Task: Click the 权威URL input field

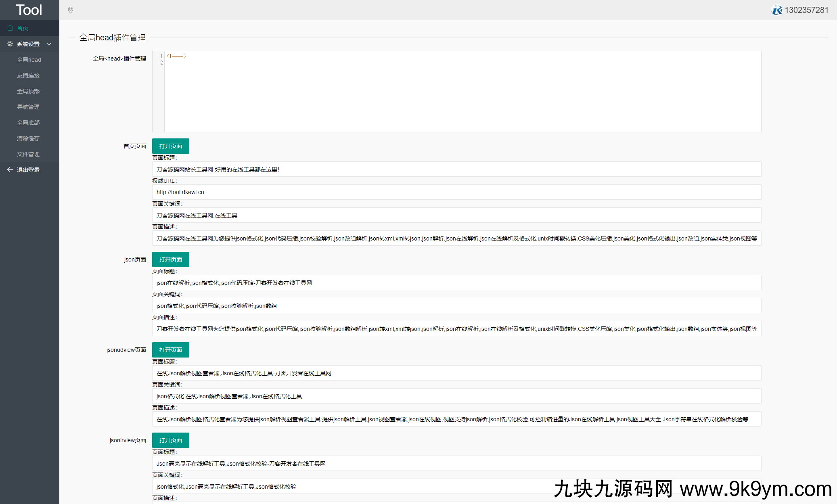Action: pyautogui.click(x=456, y=192)
